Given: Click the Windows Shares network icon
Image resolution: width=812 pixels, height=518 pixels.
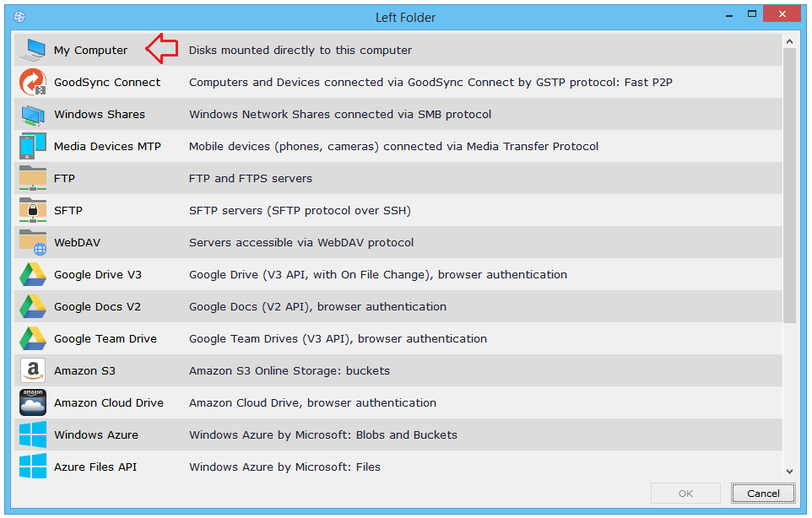Looking at the screenshot, I should [x=33, y=114].
